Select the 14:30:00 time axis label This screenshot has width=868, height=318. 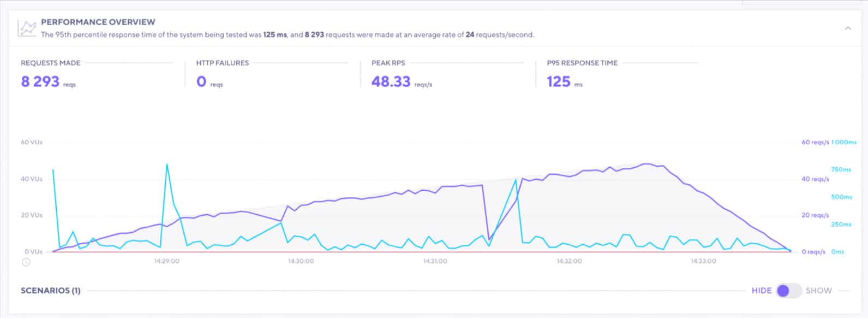(x=301, y=261)
